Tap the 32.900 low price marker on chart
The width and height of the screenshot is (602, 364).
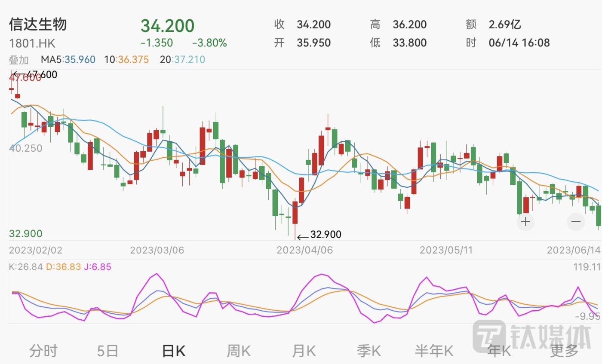[x=326, y=235]
